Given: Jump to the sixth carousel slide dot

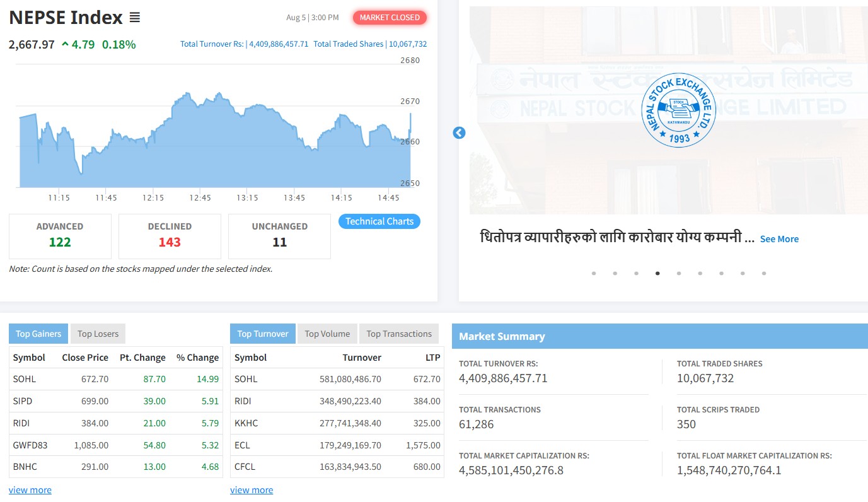Looking at the screenshot, I should tap(700, 273).
